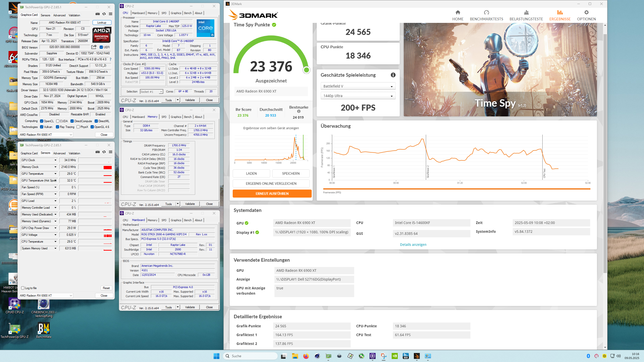Click SPEICHERN button in 3DMark

[x=291, y=173]
